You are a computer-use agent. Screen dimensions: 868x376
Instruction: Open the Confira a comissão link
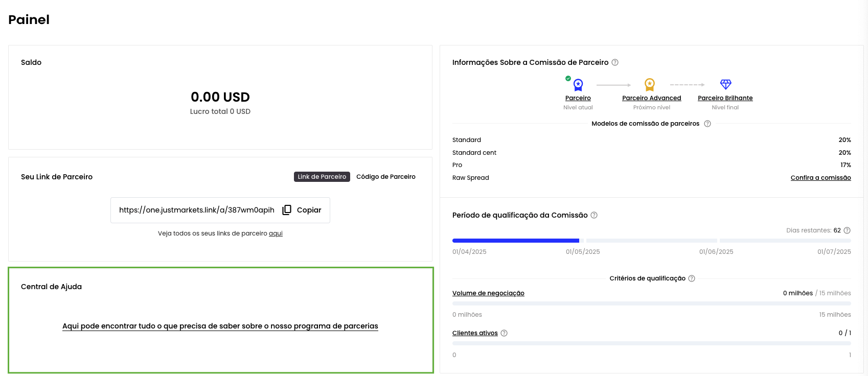tap(820, 178)
